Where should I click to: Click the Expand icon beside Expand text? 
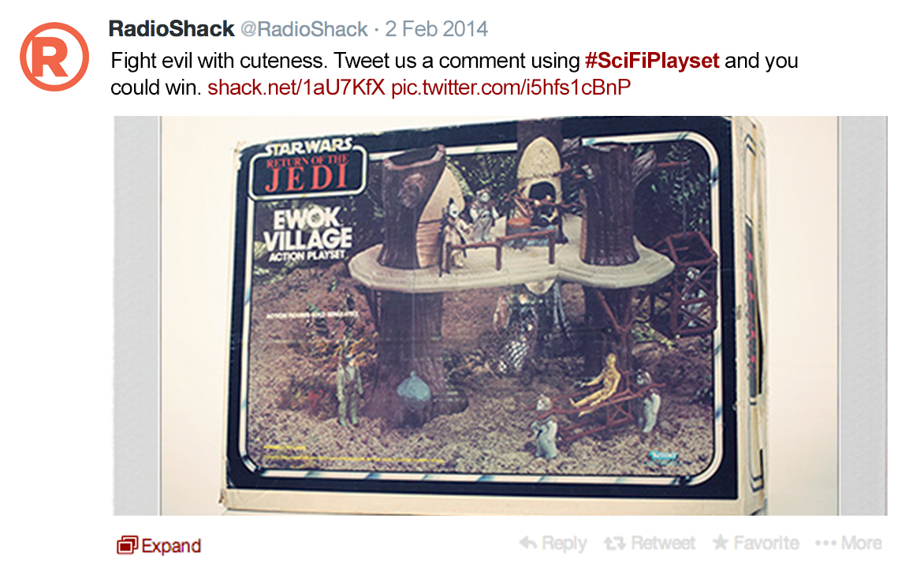tap(127, 545)
